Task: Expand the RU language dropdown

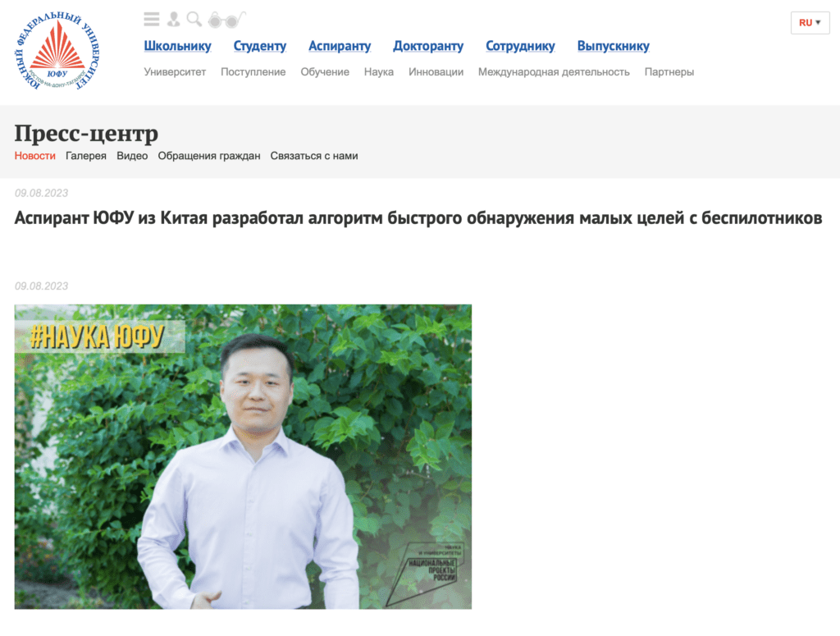Action: [810, 22]
